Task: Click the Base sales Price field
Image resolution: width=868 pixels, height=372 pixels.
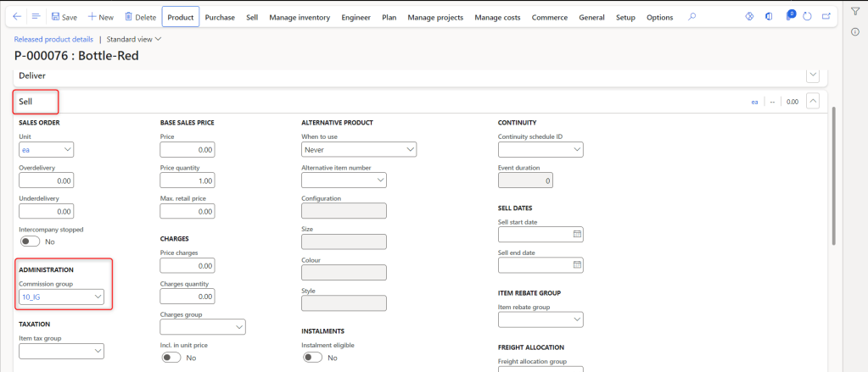Action: 187,149
